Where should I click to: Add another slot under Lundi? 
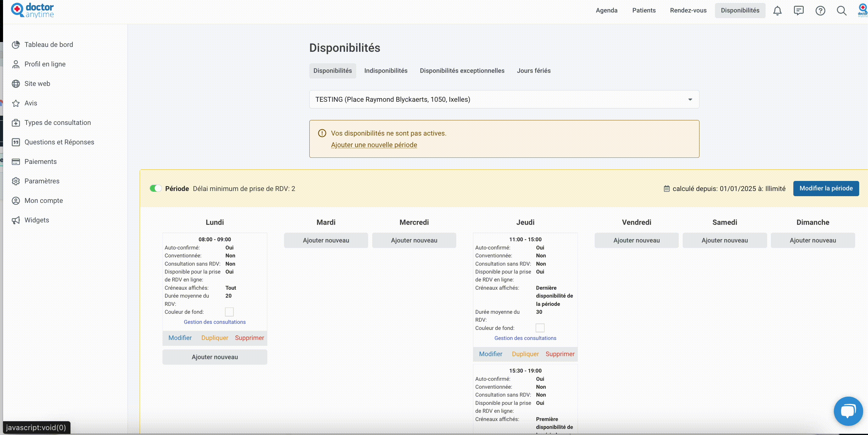[x=215, y=357]
